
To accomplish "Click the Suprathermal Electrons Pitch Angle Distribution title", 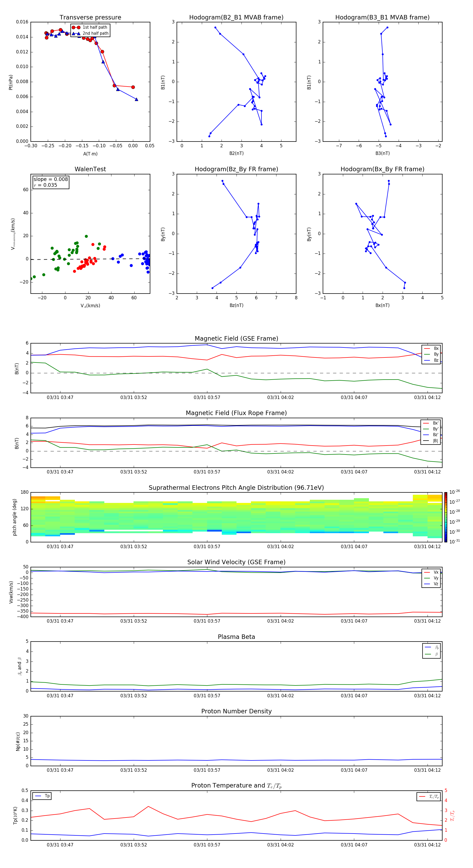I will [x=236, y=488].
